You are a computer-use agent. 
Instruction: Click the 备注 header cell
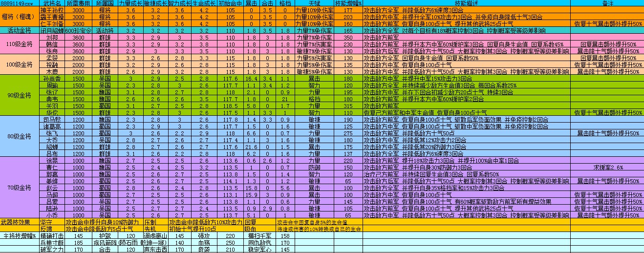click(x=607, y=3)
